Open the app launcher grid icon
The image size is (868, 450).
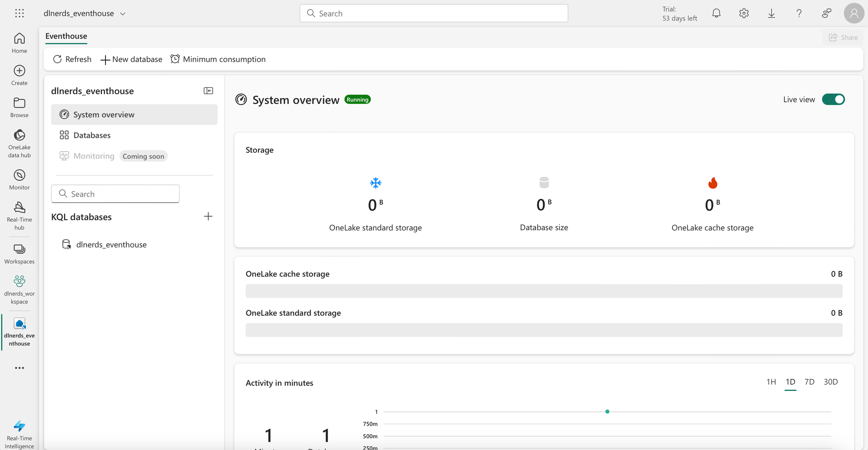point(20,13)
